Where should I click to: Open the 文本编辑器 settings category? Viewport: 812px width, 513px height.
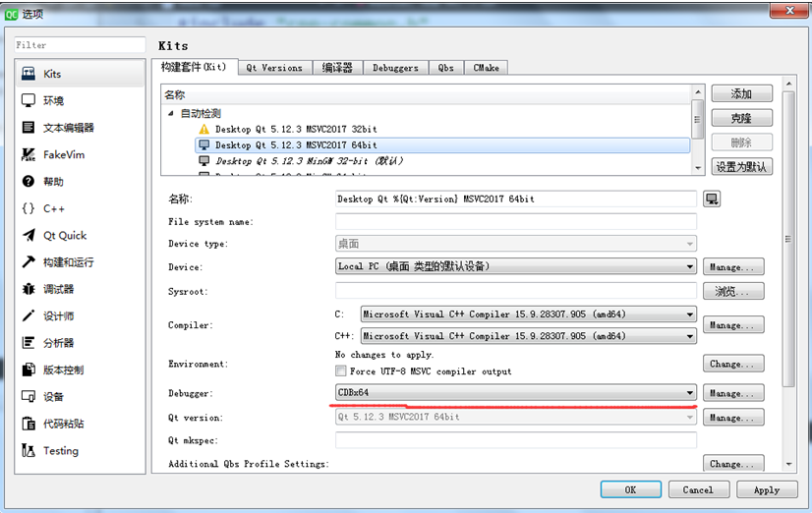coord(80,128)
